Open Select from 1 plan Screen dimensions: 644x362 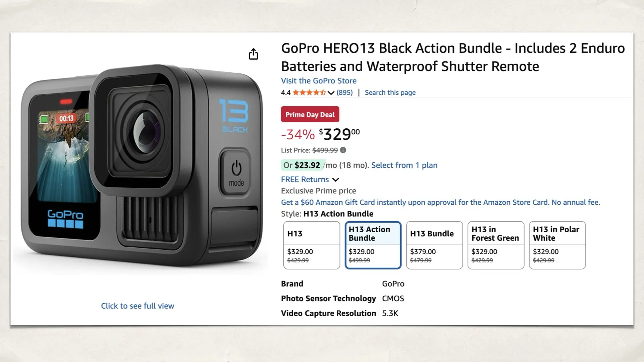point(404,165)
